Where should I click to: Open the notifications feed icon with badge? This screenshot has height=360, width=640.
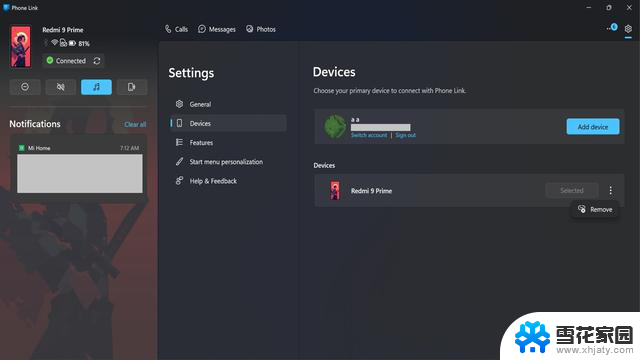click(612, 28)
